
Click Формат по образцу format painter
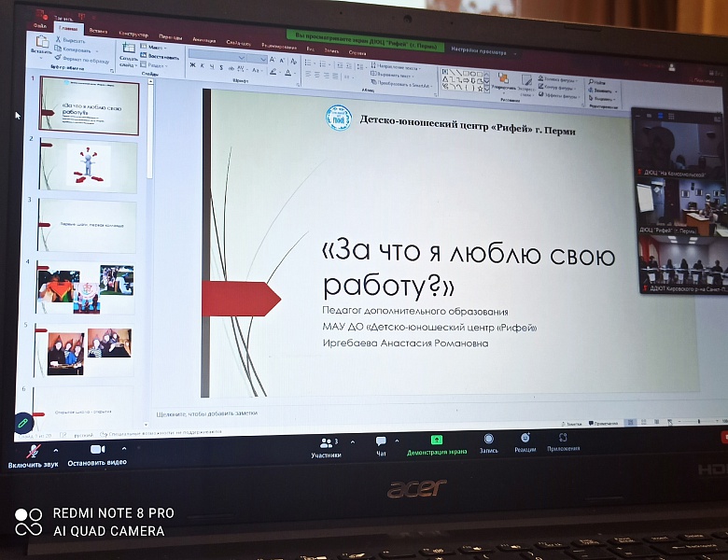point(82,59)
